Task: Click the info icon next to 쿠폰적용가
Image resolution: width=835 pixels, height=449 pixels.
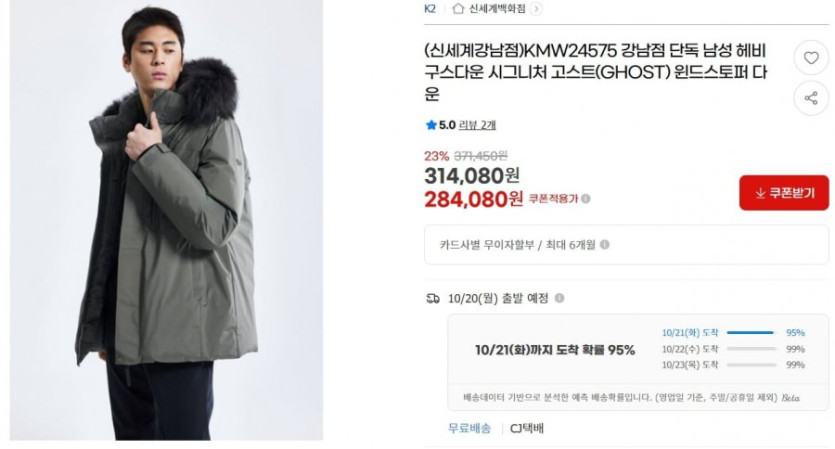Action: point(586,199)
